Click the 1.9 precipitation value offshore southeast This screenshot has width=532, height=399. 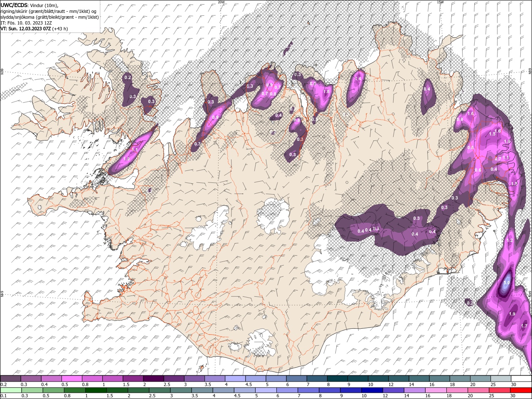pos(512,314)
